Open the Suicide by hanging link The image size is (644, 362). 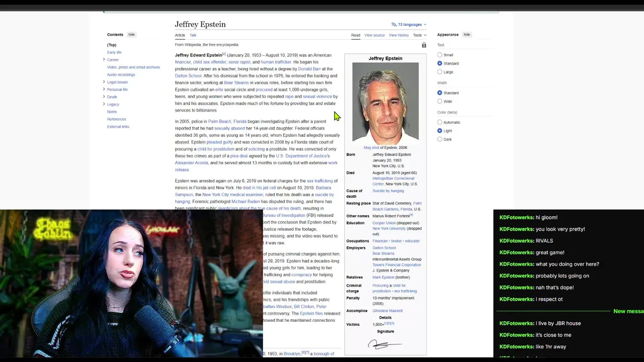point(388,191)
